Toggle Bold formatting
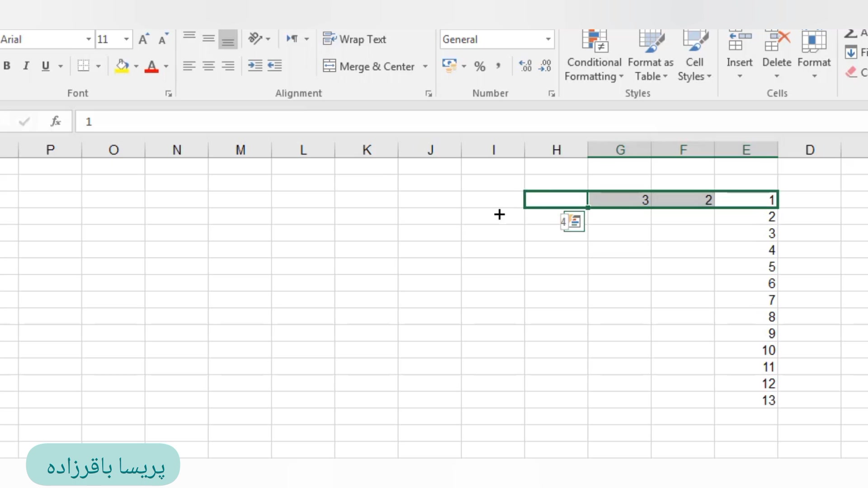Viewport: 868px width, 488px height. 7,66
